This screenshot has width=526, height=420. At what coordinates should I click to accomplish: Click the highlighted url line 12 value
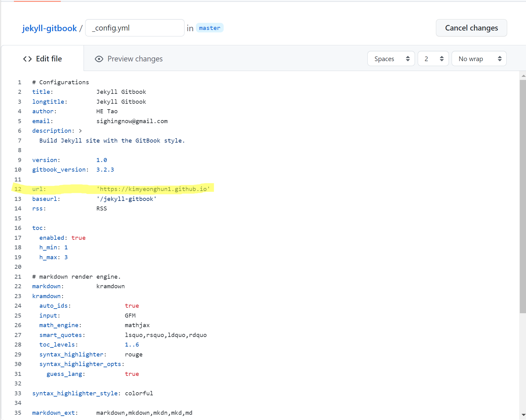pos(153,189)
